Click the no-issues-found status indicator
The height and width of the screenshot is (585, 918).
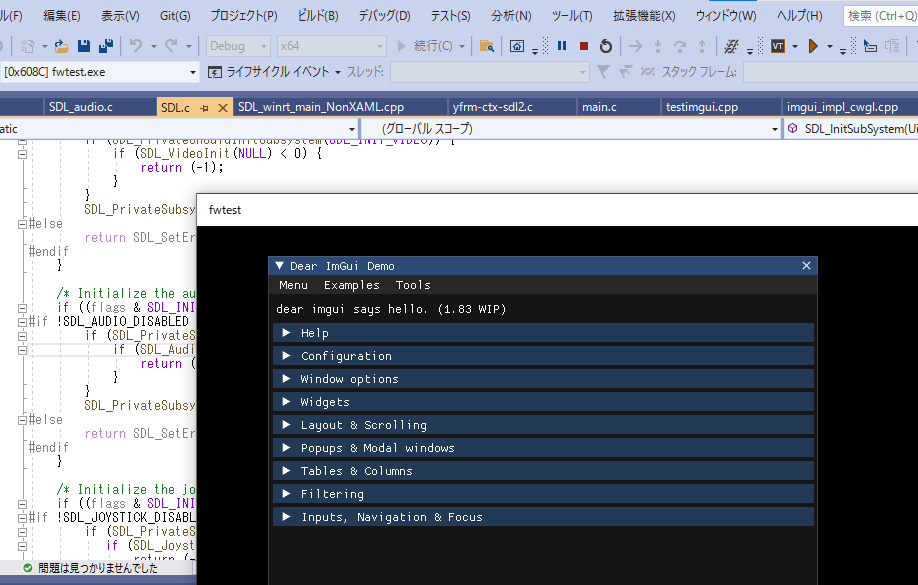coord(90,568)
